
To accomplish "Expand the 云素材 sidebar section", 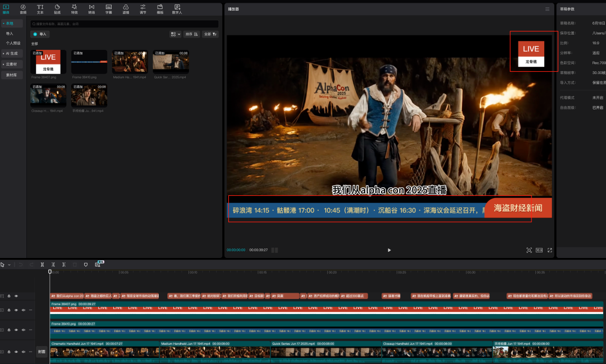I will [11, 64].
